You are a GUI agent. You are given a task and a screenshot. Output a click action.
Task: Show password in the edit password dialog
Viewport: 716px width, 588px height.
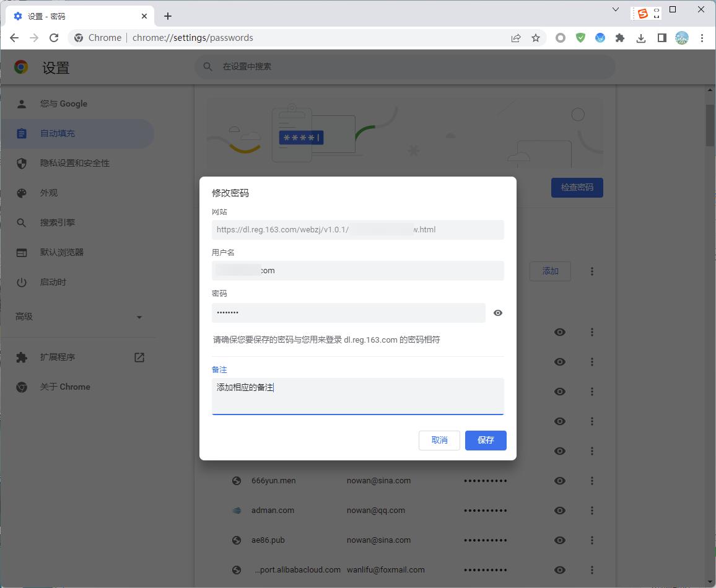tap(498, 313)
